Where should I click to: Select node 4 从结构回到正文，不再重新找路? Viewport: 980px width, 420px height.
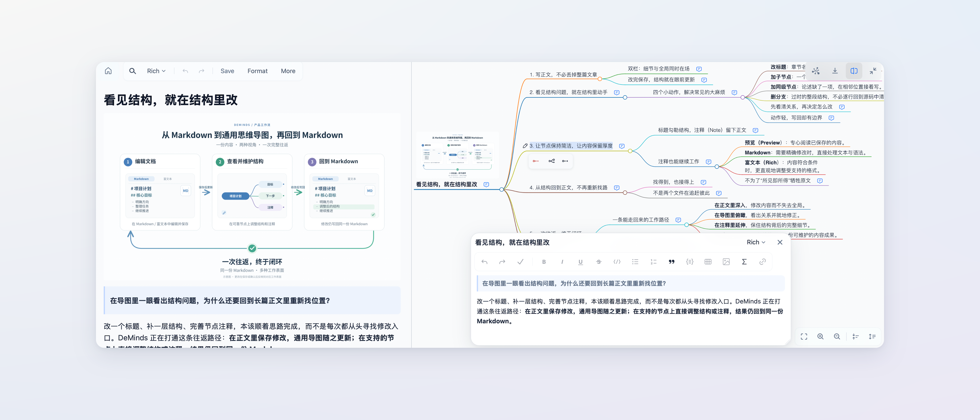click(568, 188)
